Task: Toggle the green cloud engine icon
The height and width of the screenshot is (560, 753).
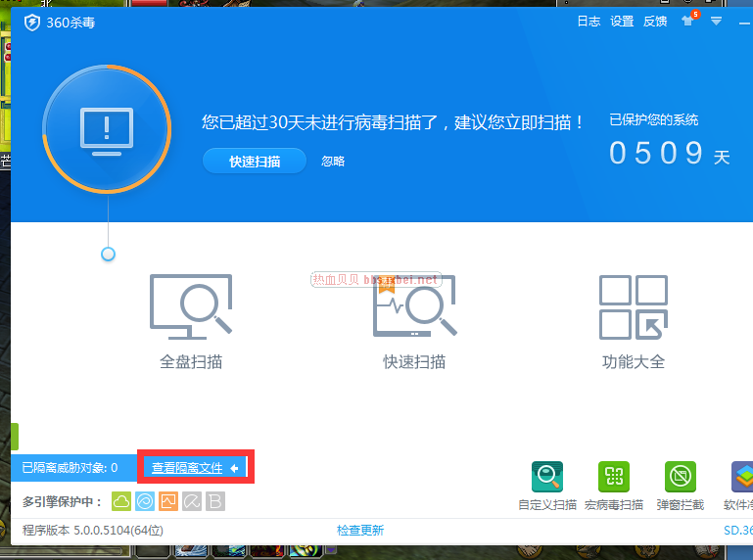Action: pyautogui.click(x=121, y=501)
